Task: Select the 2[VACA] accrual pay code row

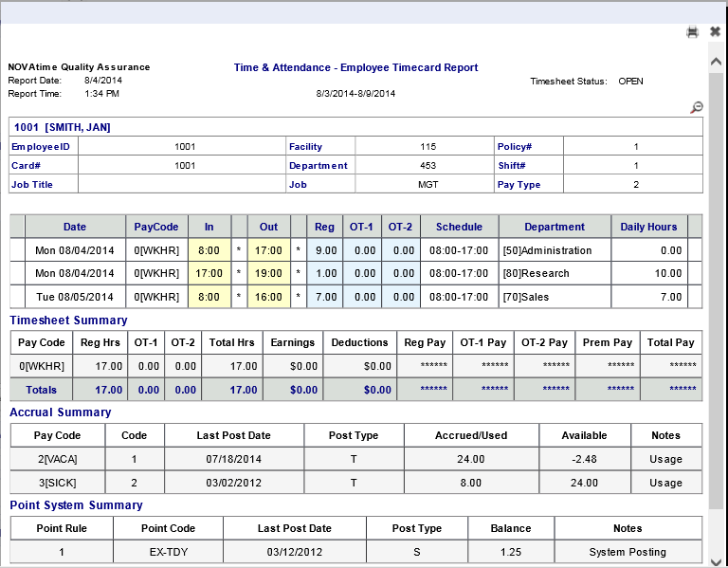Action: (x=58, y=459)
